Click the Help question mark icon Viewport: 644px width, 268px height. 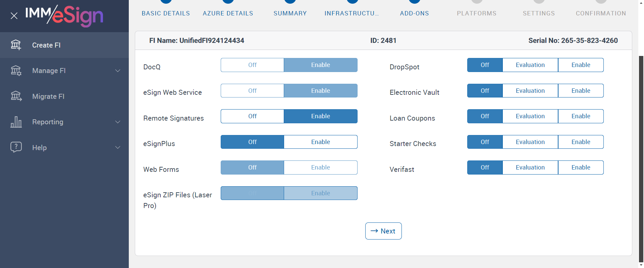click(16, 147)
